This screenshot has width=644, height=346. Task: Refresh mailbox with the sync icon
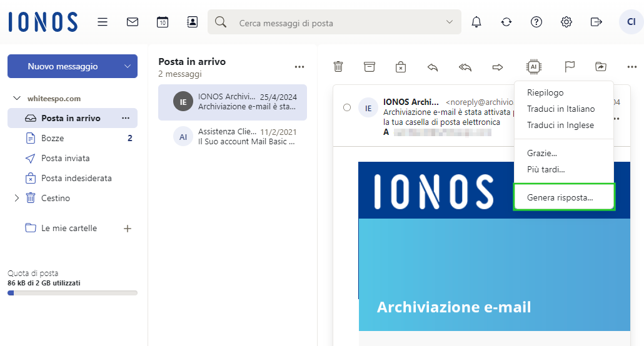click(x=506, y=22)
